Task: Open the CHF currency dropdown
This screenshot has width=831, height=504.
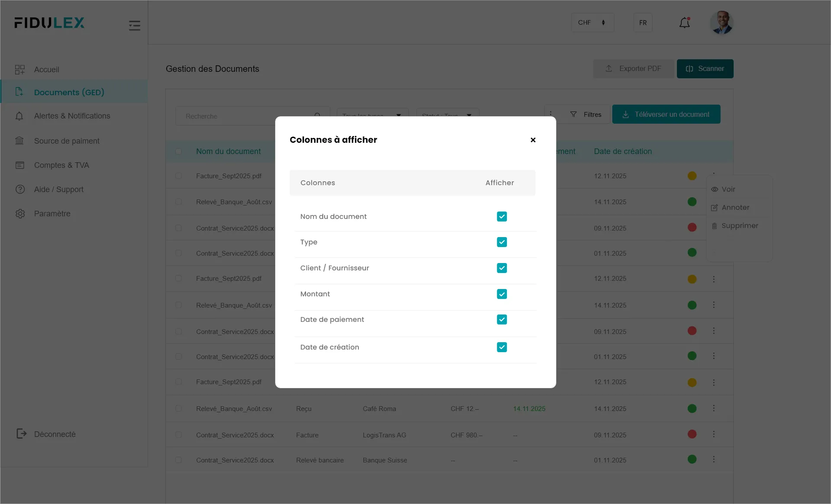Action: (x=592, y=22)
